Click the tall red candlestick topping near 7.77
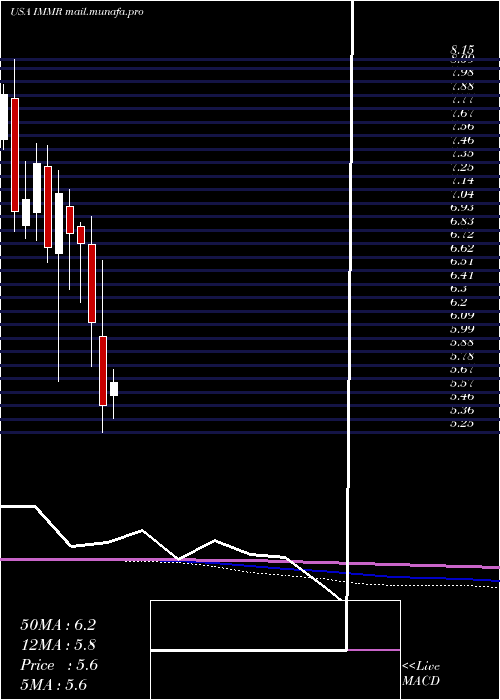 15,154
